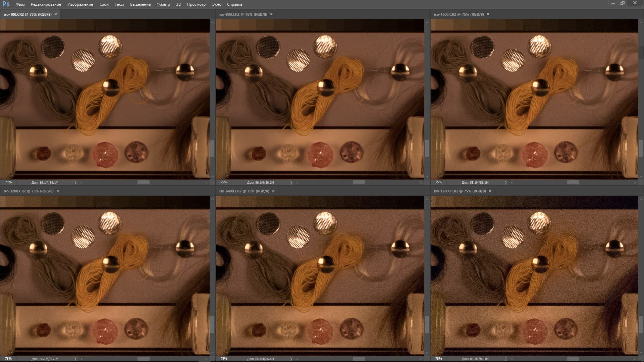Activate the iso-12800.CR2 document tab
The width and height of the screenshot is (644, 362).
pyautogui.click(x=460, y=191)
